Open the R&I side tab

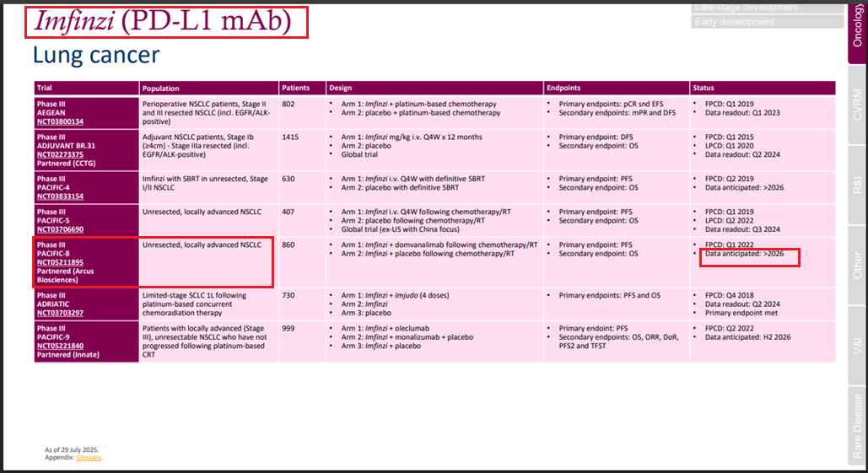(858, 185)
